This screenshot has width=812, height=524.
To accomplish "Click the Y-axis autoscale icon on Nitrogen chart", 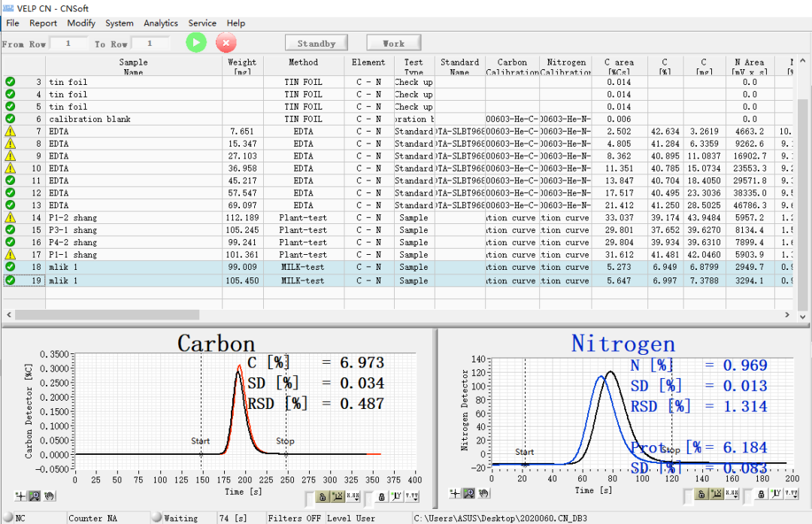I will [777, 494].
